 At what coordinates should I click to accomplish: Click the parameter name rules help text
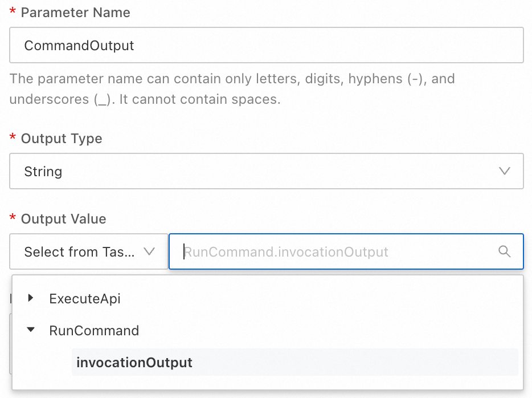(x=232, y=88)
